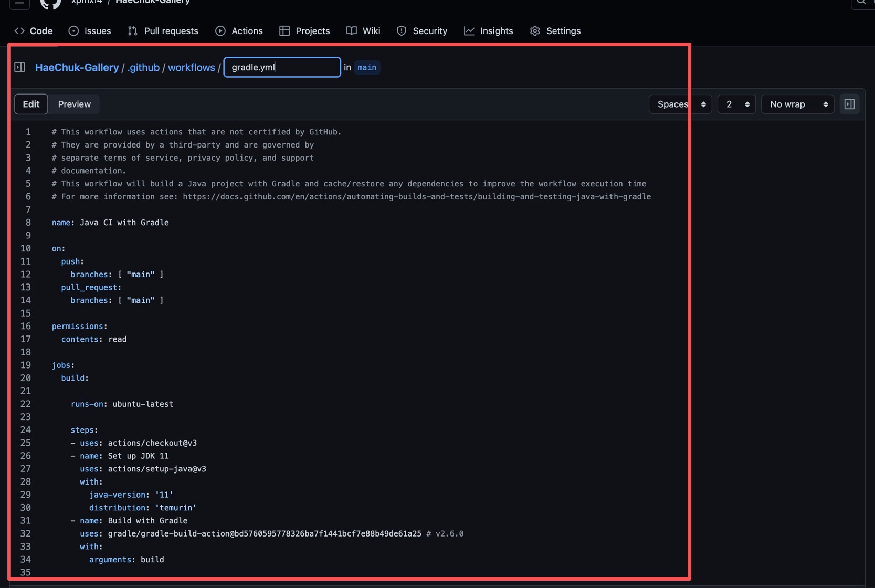Click the Pull requests branch icon
The width and height of the screenshot is (875, 588).
click(133, 31)
